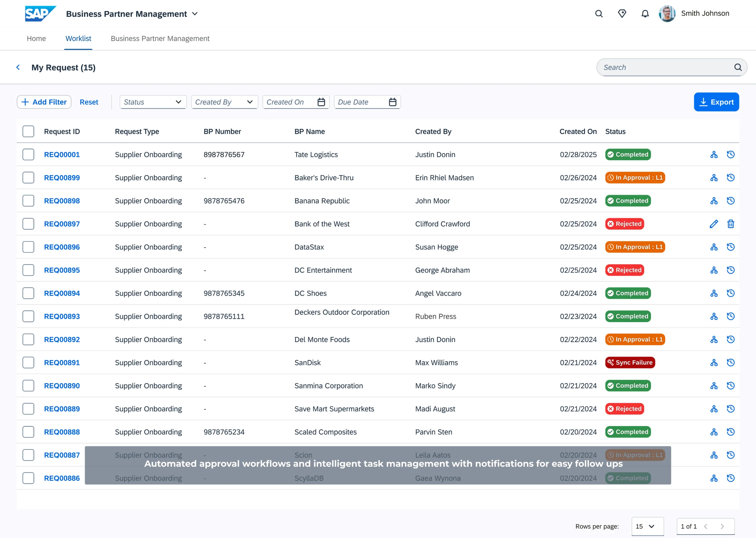756x538 pixels.
Task: Select checkbox for REQ00899 row
Action: [28, 178]
